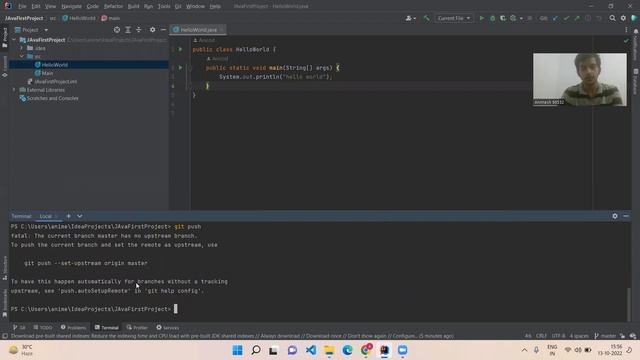Hide the Terminal panel with minus
This screenshot has width=640, height=360.
point(626,216)
